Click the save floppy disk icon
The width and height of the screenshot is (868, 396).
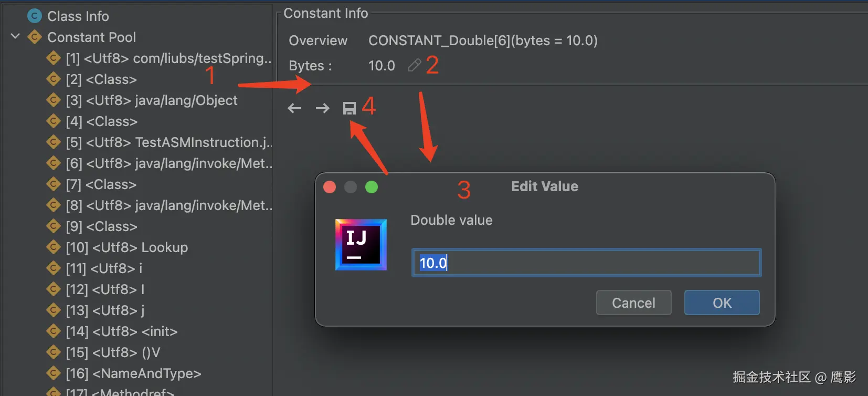pos(349,108)
